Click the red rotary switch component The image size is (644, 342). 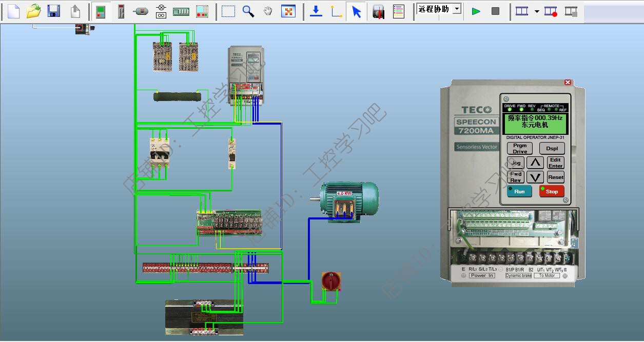click(x=331, y=281)
